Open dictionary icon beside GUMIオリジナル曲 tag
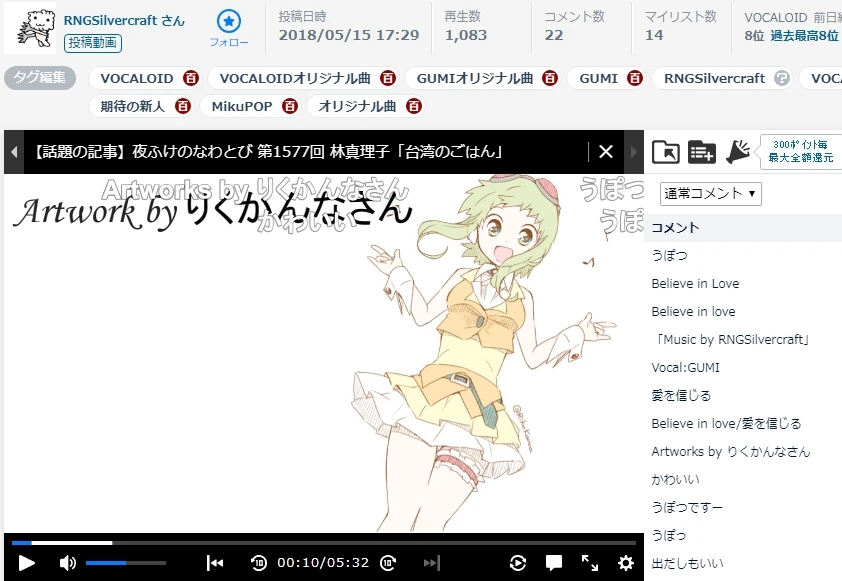842x581 pixels. click(x=549, y=78)
